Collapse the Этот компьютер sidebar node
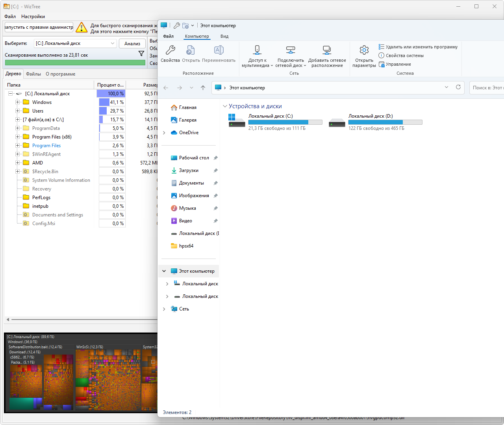The height and width of the screenshot is (425, 504). click(164, 271)
